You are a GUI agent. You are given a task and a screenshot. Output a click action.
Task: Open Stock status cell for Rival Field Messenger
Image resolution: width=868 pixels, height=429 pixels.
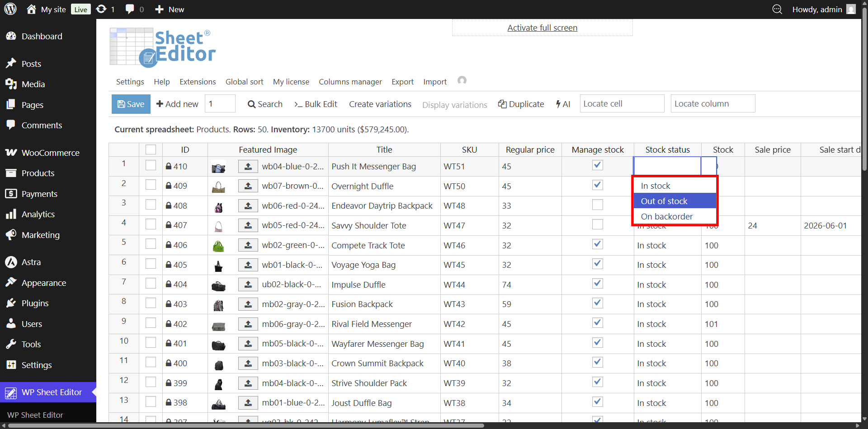pos(667,324)
